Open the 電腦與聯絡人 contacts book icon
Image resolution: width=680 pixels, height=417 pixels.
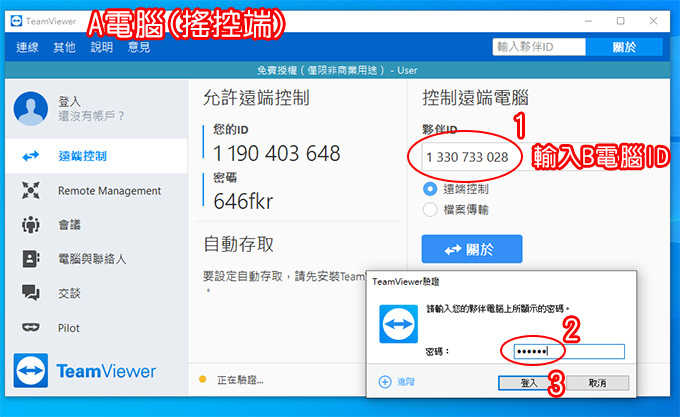31,259
